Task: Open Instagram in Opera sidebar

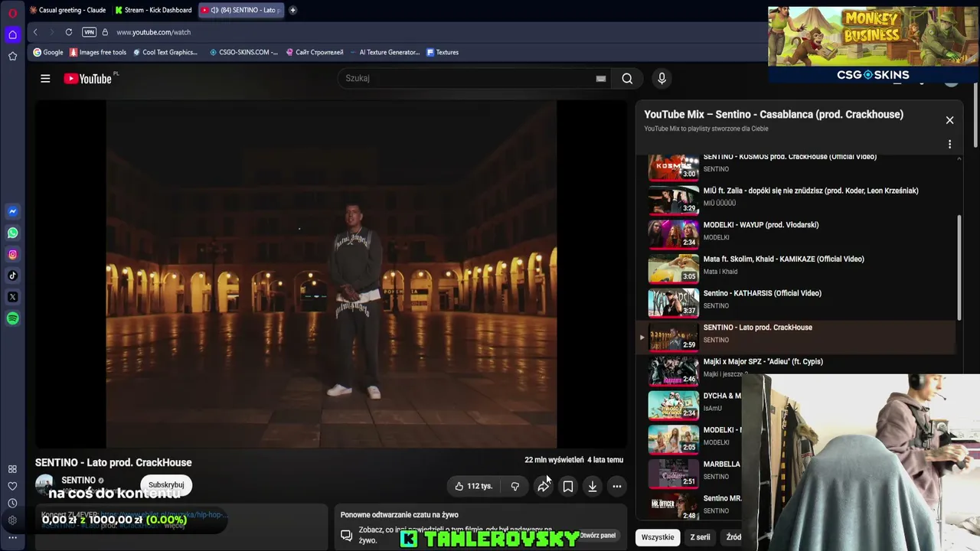Action: (x=12, y=254)
